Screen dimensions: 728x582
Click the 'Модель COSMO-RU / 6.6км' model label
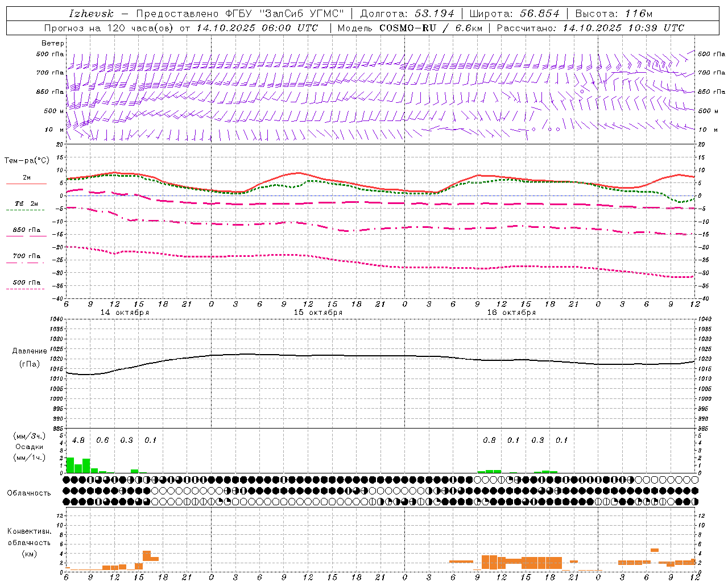410,28
